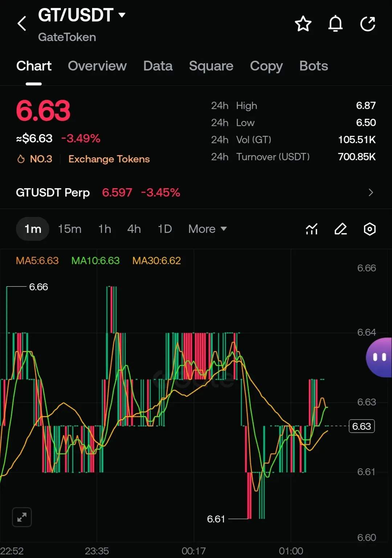This screenshot has height=558, width=392.
Task: Tap the share icon
Action: pyautogui.click(x=368, y=24)
